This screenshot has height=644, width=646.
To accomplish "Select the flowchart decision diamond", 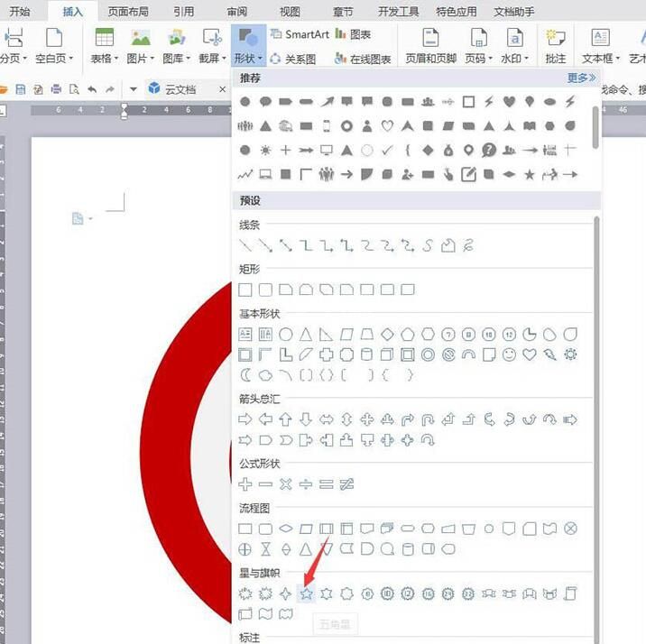I will point(285,529).
